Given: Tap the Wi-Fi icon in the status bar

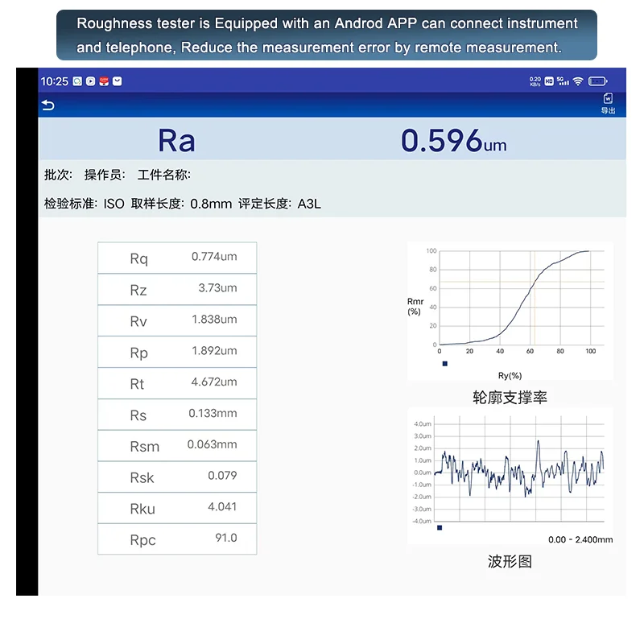Looking at the screenshot, I should [578, 80].
